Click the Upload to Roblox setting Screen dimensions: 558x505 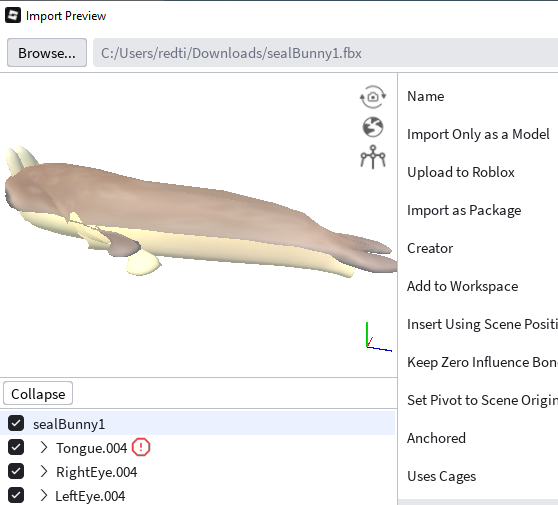[461, 172]
